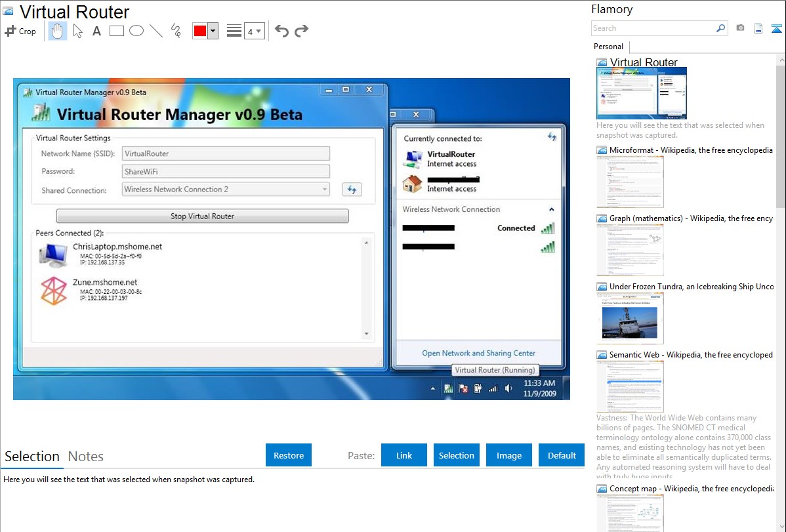Click the sidebar vertical scrollbar
This screenshot has height=532, width=786.
click(x=781, y=135)
